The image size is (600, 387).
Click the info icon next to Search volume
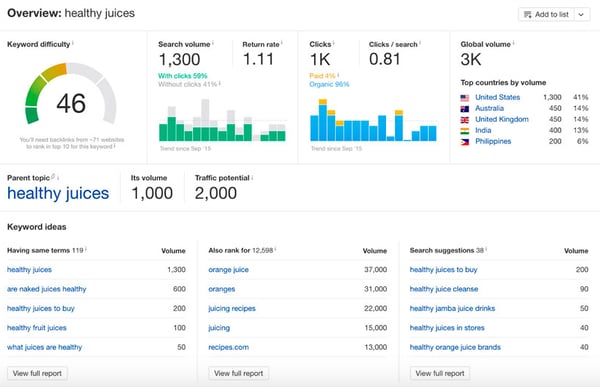(x=213, y=43)
